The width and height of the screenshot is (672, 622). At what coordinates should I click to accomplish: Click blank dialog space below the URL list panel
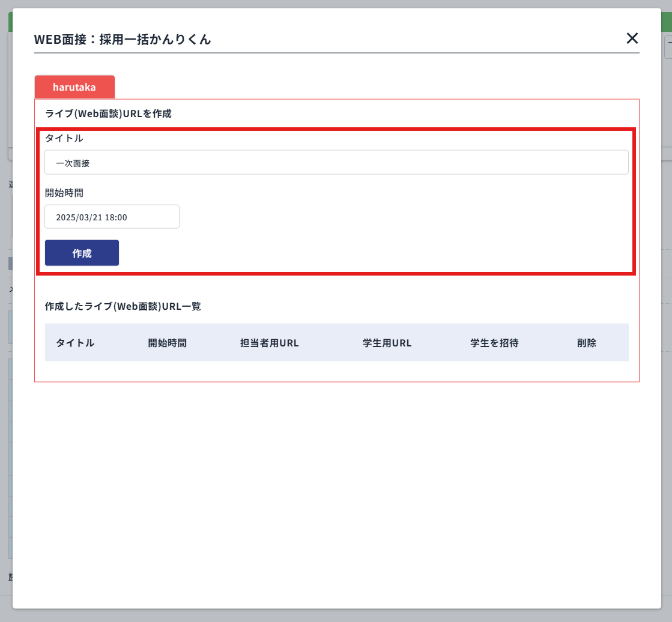336,492
